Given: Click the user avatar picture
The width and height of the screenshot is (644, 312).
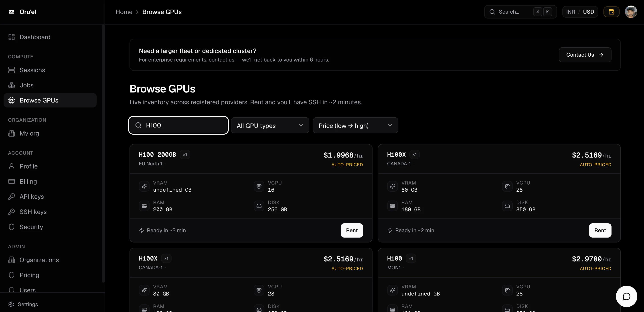Looking at the screenshot, I should pyautogui.click(x=631, y=12).
